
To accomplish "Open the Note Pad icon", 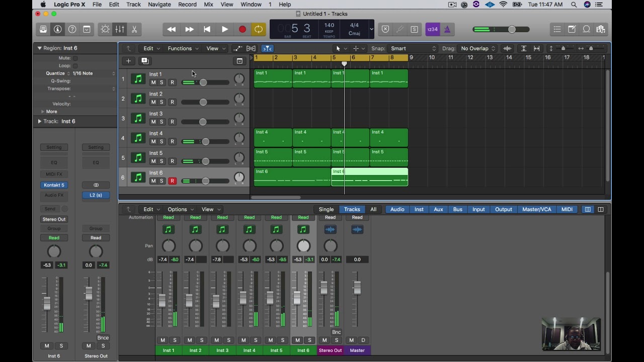I will pyautogui.click(x=572, y=29).
